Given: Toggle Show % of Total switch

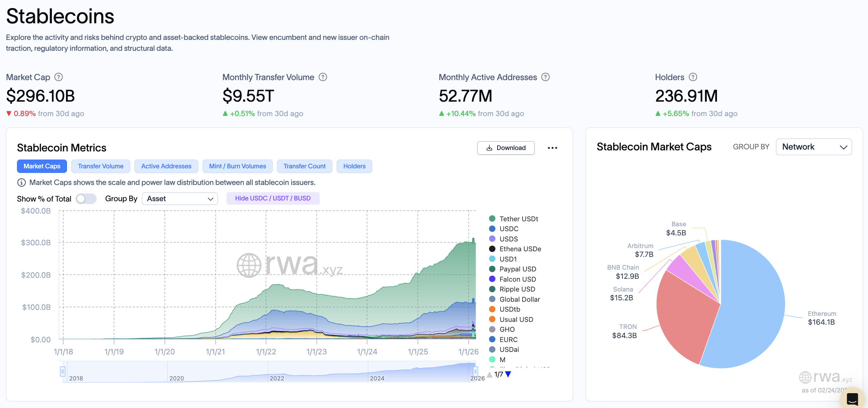Looking at the screenshot, I should coord(86,199).
